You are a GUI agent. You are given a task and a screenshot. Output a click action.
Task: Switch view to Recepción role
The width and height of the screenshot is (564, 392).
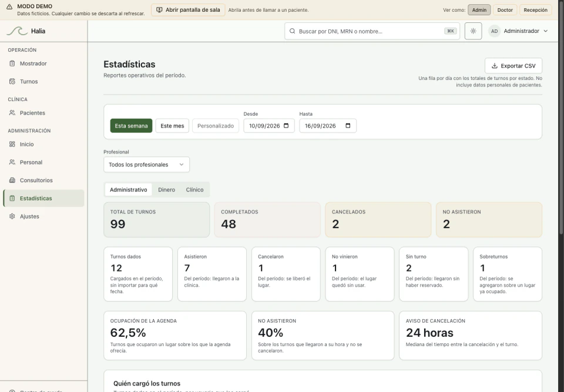536,10
